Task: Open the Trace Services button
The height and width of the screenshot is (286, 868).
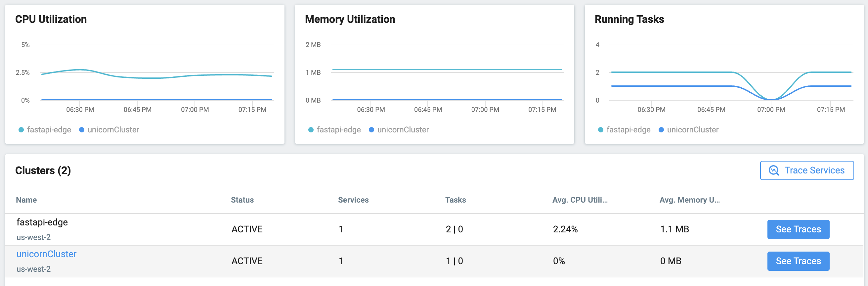Action: (x=807, y=170)
